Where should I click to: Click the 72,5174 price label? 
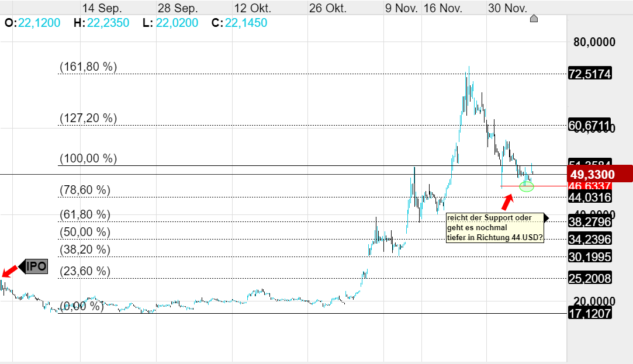tap(590, 74)
